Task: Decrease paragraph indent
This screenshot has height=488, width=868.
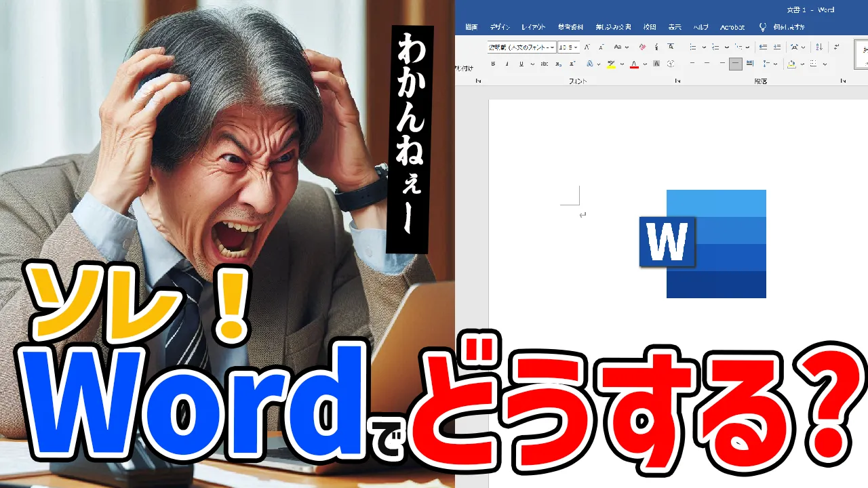Action: (x=763, y=47)
